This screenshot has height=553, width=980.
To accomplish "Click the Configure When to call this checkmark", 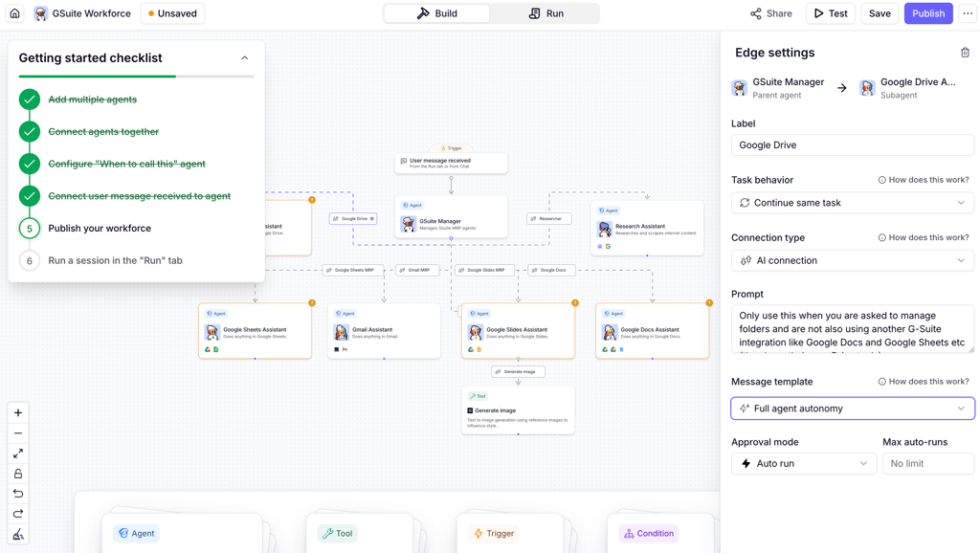I will (30, 164).
